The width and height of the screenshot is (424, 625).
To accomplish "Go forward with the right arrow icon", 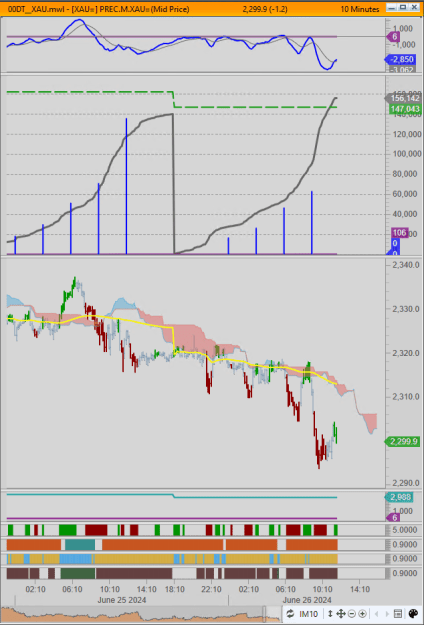I will click(x=386, y=613).
